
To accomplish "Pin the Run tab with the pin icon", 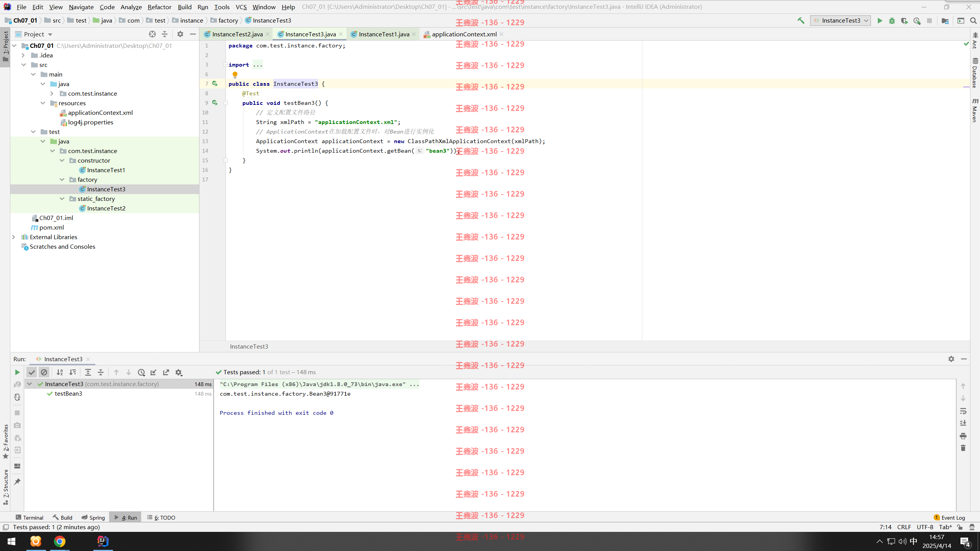I will tap(17, 482).
